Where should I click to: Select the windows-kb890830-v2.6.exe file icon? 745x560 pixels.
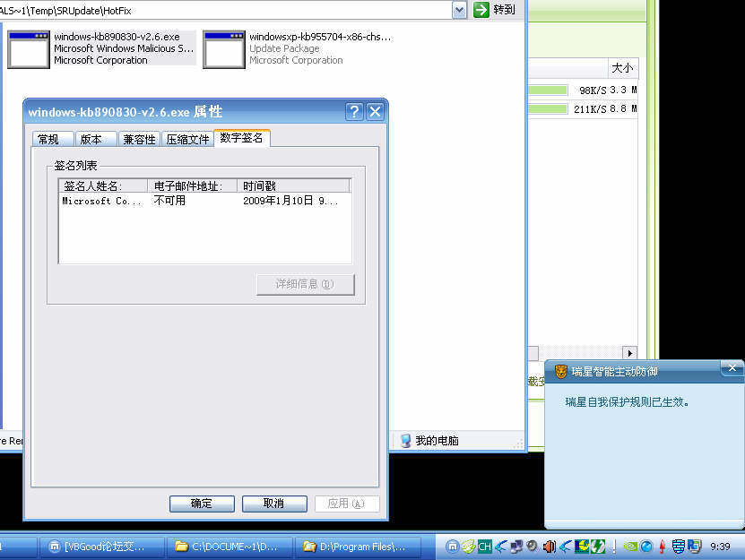point(29,49)
